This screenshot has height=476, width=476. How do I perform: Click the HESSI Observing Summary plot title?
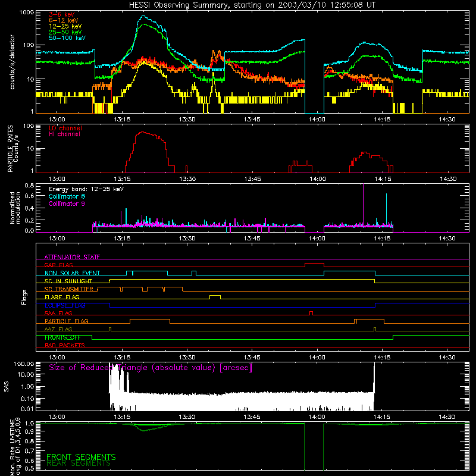pos(252,5)
